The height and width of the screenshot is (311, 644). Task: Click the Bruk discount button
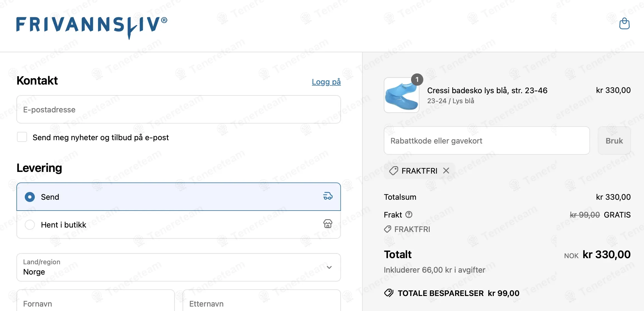click(614, 140)
